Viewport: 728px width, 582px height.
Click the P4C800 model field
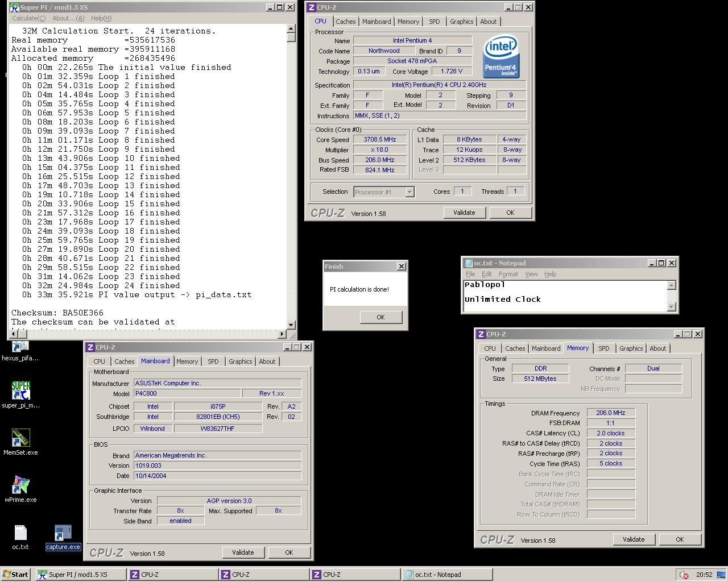pyautogui.click(x=187, y=393)
